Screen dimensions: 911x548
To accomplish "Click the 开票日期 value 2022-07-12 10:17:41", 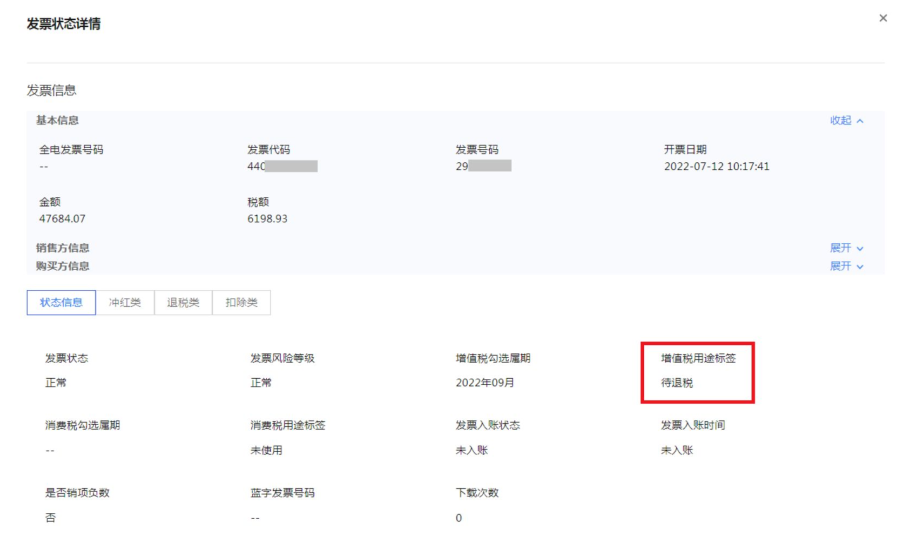I will click(x=716, y=167).
